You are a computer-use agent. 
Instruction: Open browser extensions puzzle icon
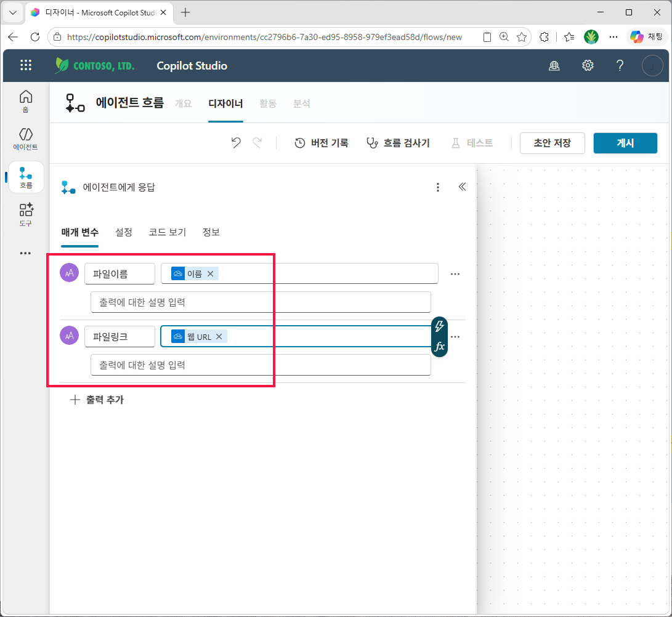(x=544, y=38)
